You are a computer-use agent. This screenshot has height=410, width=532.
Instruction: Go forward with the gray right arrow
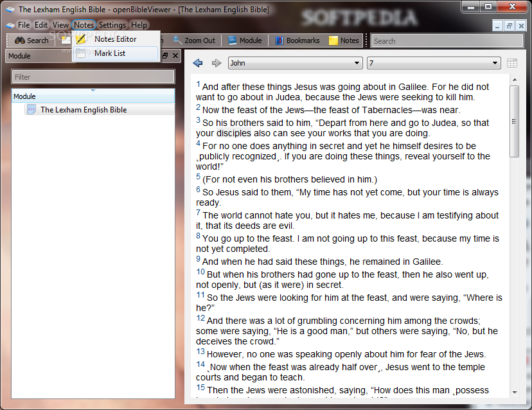[x=217, y=63]
